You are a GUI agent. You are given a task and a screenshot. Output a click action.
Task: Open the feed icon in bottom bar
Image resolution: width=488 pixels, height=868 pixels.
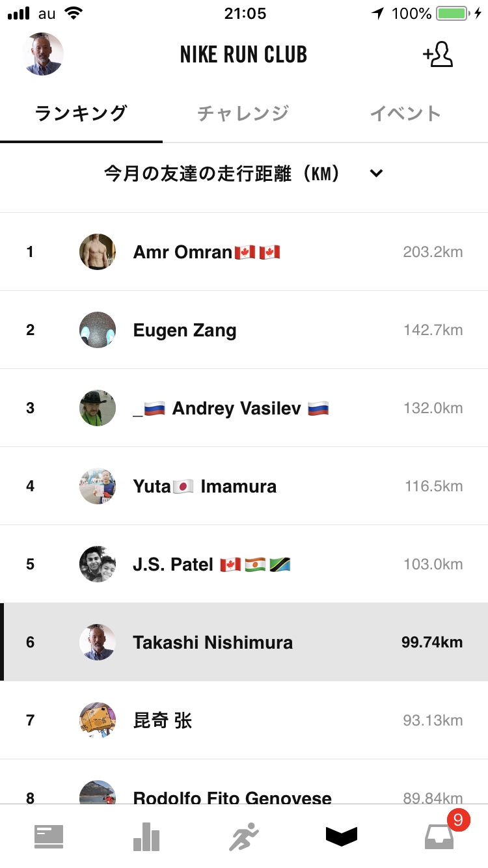(49, 836)
